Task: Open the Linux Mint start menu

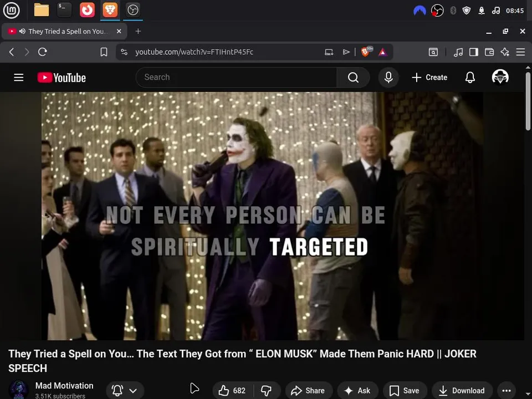Action: coord(11,10)
